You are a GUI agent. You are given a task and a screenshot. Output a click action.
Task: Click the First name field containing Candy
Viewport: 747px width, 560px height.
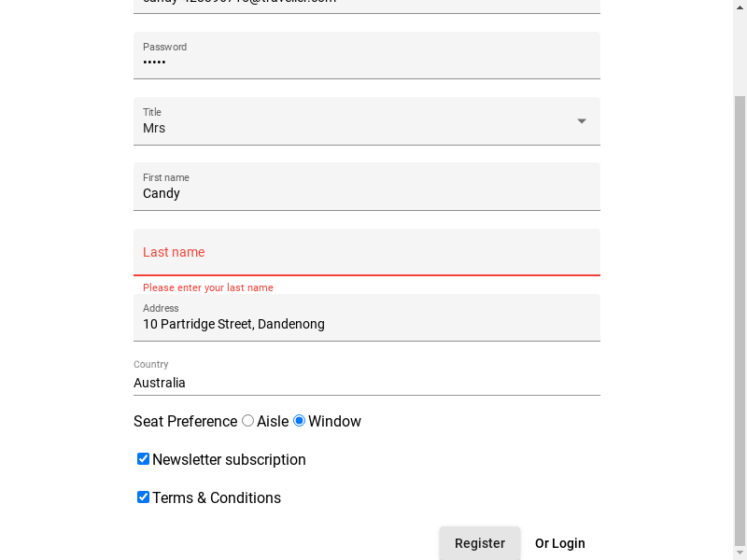(367, 187)
